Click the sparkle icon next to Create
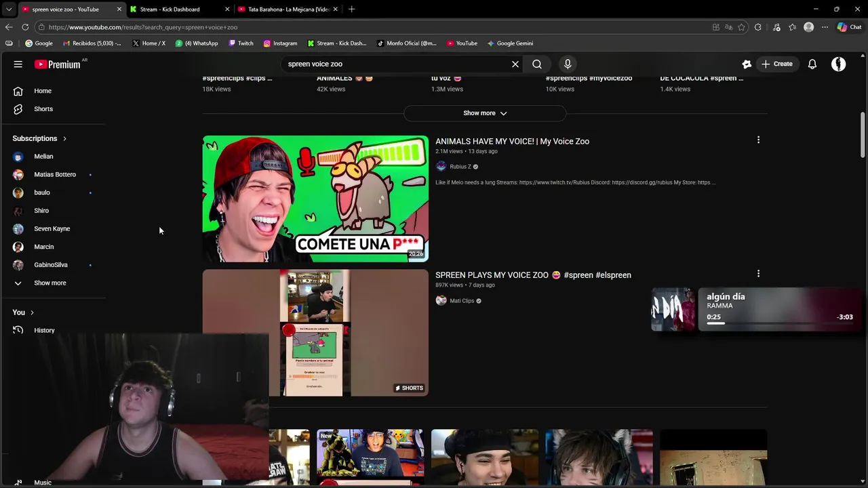Image resolution: width=868 pixels, height=488 pixels. tap(747, 64)
